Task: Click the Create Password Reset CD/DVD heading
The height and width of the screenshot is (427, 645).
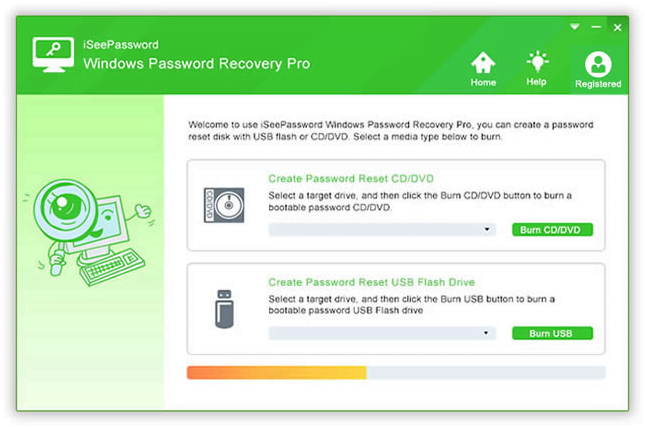Action: [351, 179]
